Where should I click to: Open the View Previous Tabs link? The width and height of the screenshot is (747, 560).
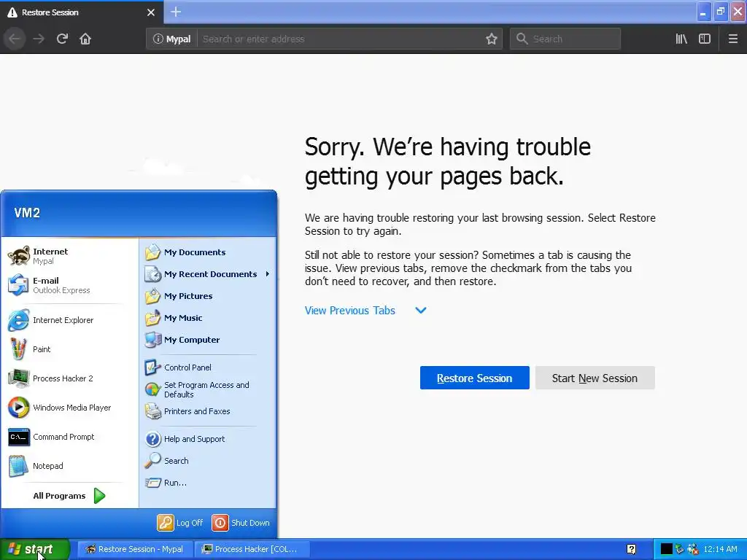tap(349, 311)
